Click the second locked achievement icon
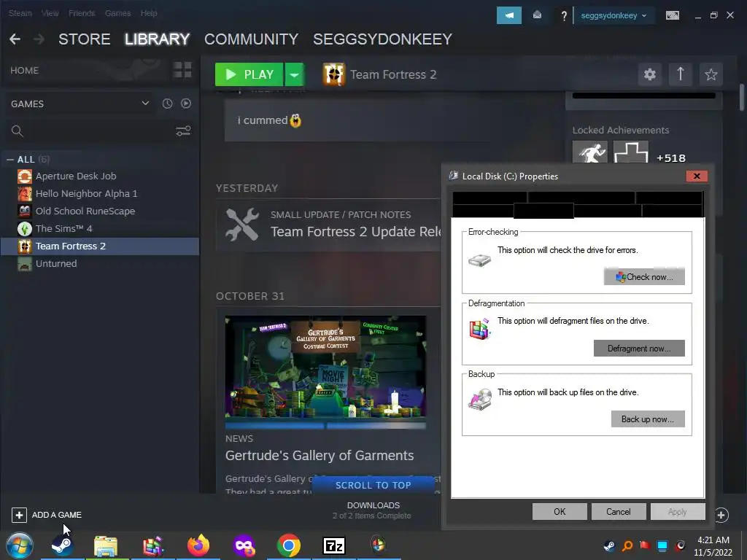 pyautogui.click(x=631, y=152)
